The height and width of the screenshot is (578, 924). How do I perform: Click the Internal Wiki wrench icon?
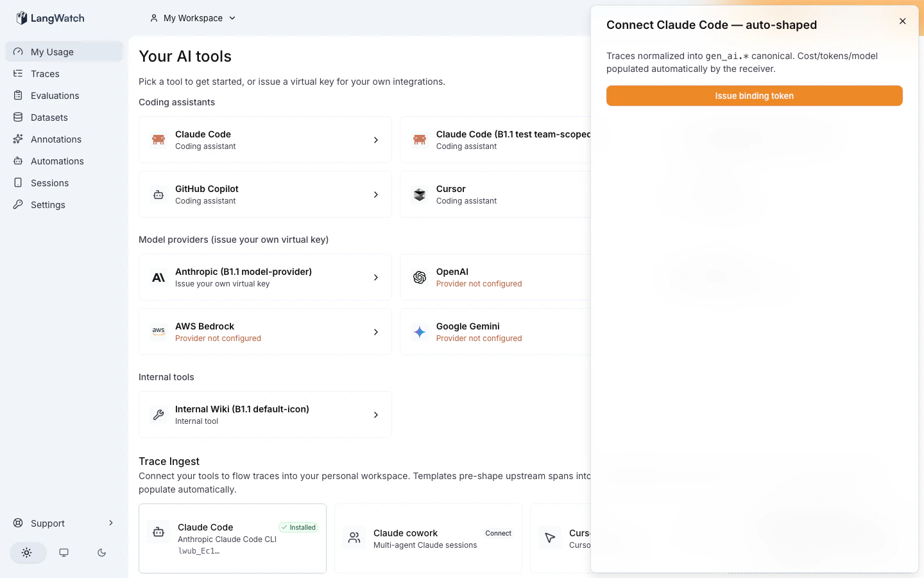pos(158,415)
